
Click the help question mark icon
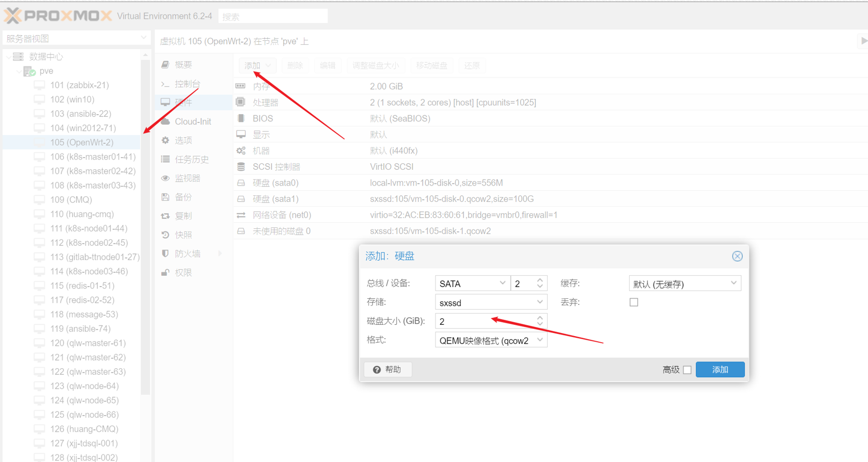pyautogui.click(x=377, y=370)
